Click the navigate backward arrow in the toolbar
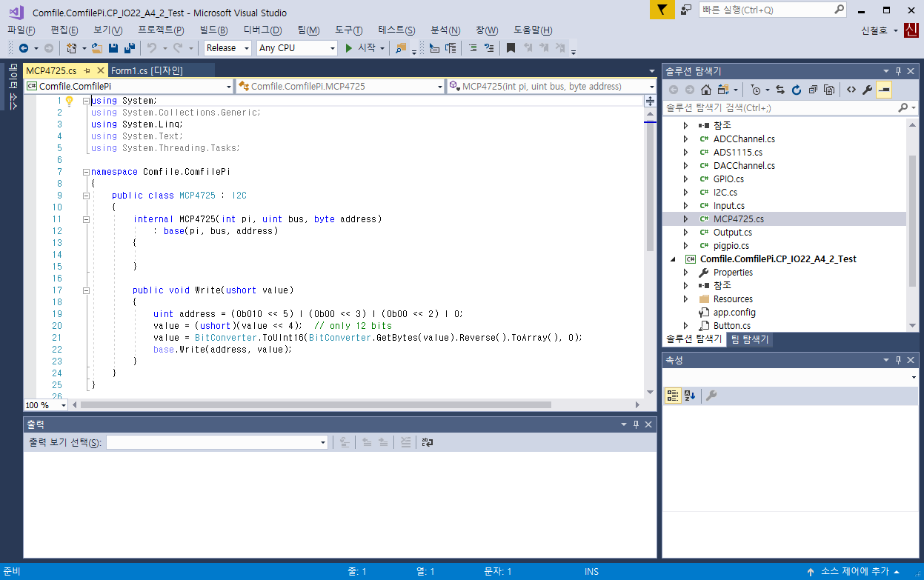 [x=24, y=48]
